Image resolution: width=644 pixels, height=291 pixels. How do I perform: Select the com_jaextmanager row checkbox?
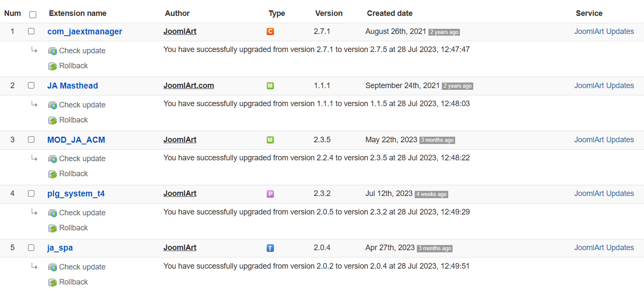pos(31,31)
